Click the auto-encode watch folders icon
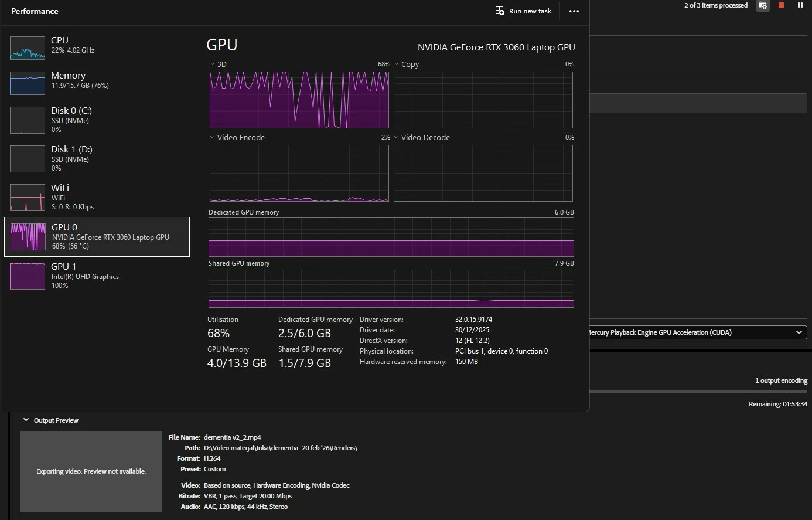The height and width of the screenshot is (520, 812). tap(762, 5)
